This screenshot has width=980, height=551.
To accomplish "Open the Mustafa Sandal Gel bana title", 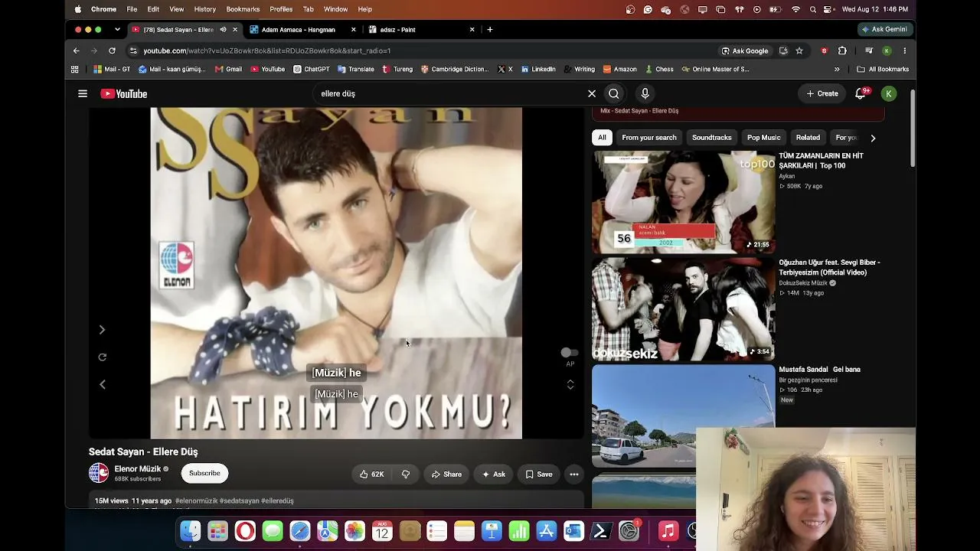I will pos(820,370).
